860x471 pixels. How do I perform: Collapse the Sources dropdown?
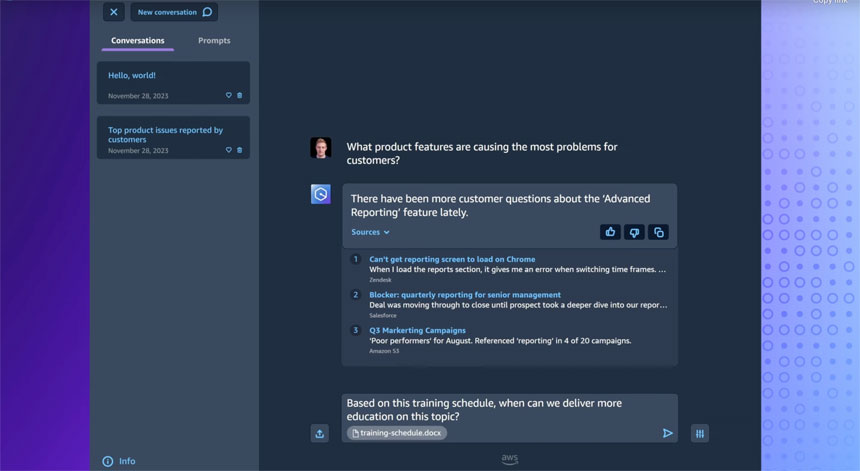(x=370, y=232)
